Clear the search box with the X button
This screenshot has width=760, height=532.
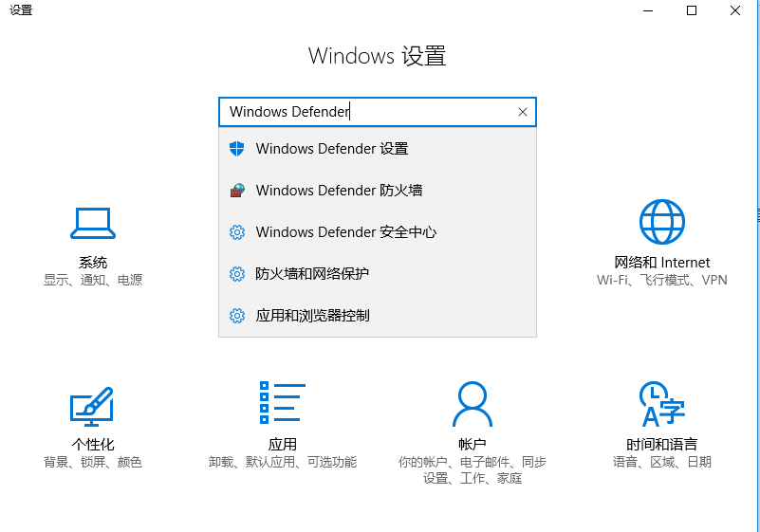coord(522,112)
